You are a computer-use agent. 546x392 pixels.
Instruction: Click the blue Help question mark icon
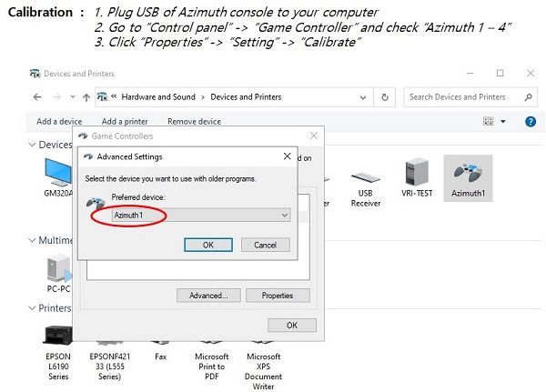[530, 121]
